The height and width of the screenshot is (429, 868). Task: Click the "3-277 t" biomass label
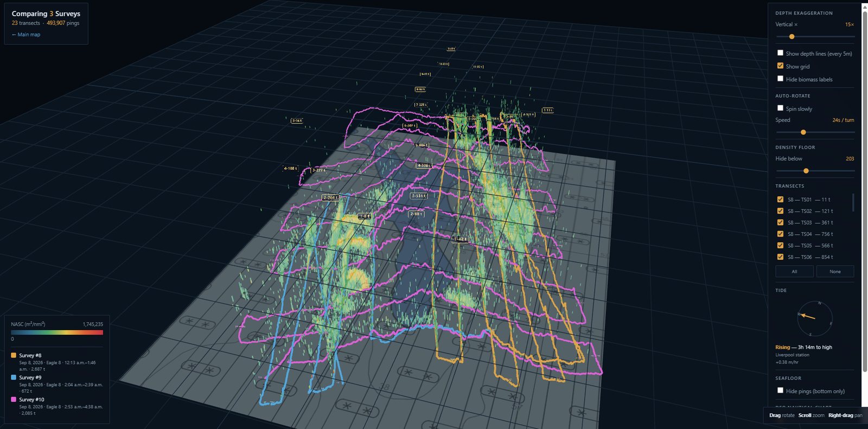tap(319, 170)
